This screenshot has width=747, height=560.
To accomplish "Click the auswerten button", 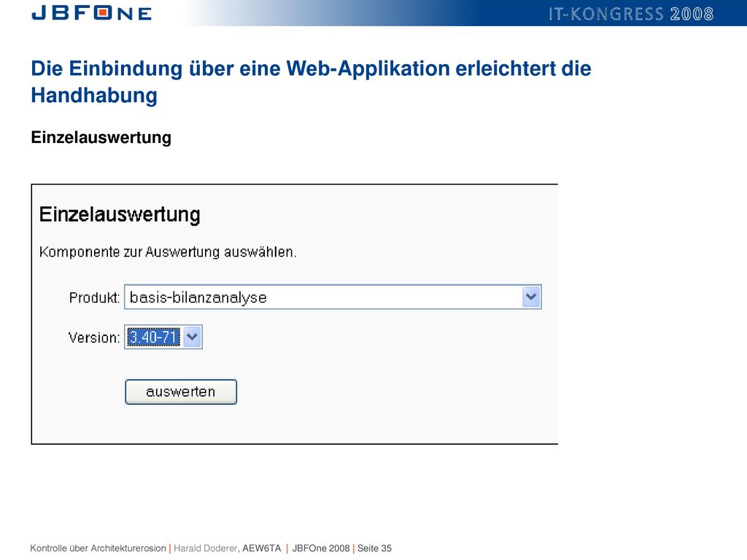I will [181, 392].
